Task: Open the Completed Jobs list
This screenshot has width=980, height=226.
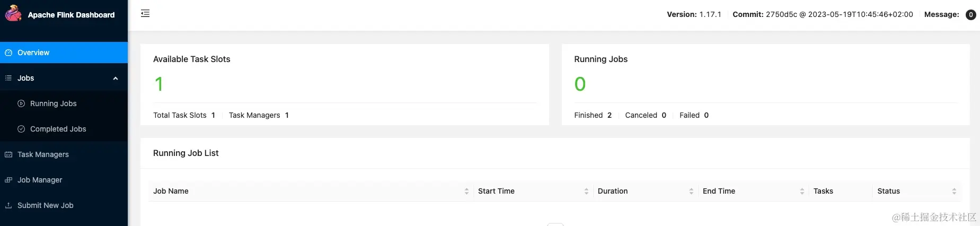Action: [64, 129]
